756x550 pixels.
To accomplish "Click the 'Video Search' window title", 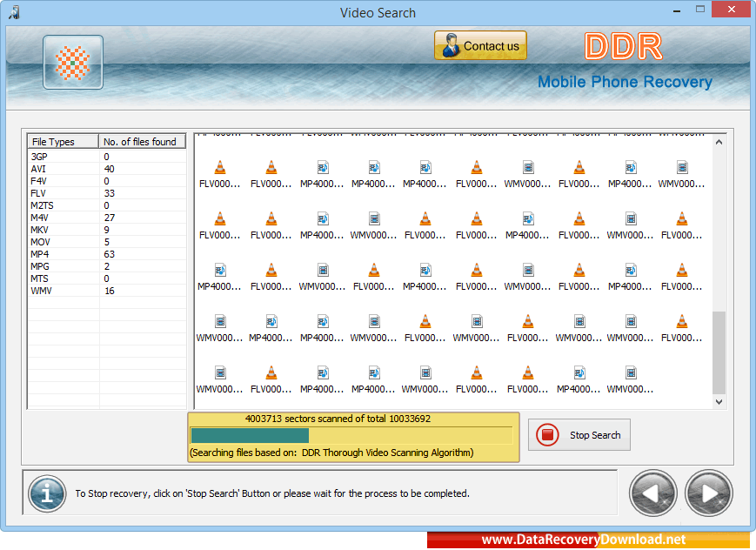I will [378, 12].
